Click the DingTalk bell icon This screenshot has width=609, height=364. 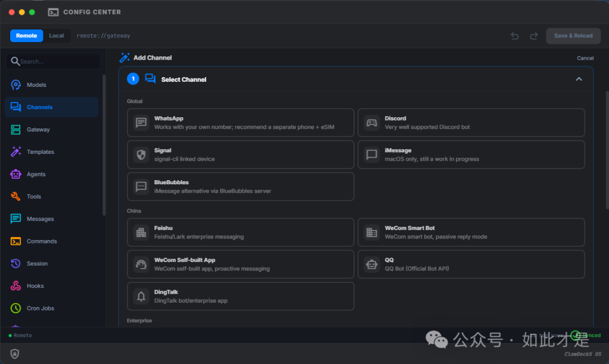141,296
